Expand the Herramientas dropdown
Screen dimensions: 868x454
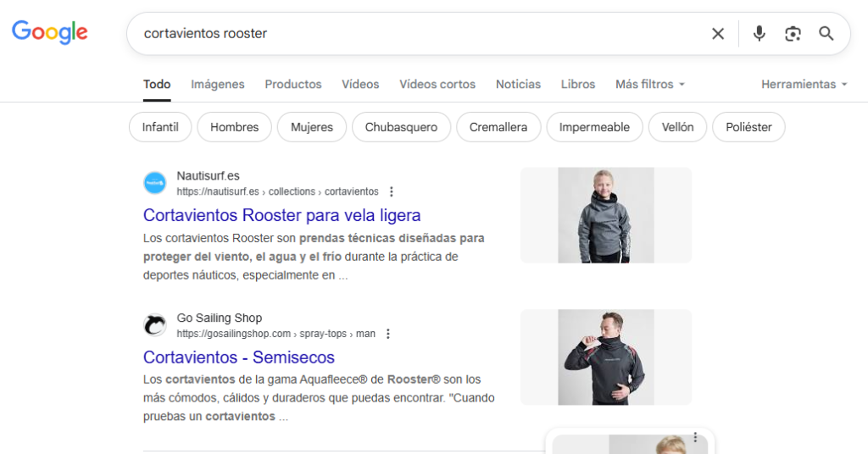click(x=804, y=85)
